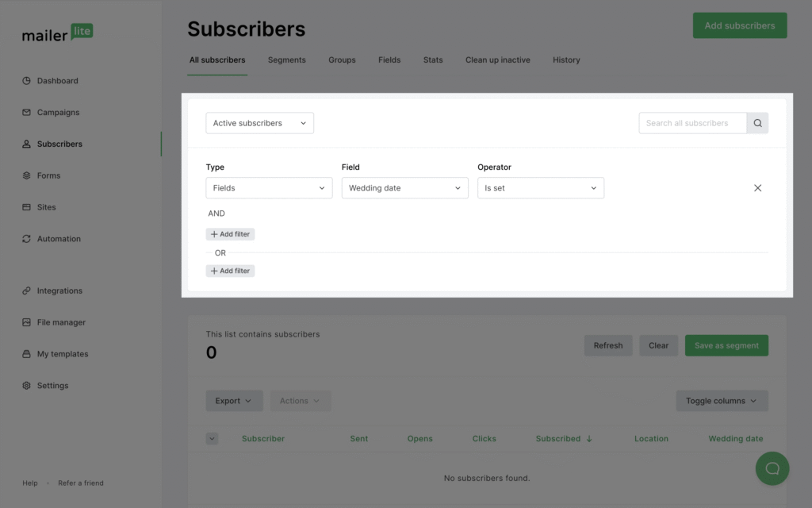This screenshot has width=812, height=508.
Task: Change the field from Wedding date
Action: click(x=404, y=188)
